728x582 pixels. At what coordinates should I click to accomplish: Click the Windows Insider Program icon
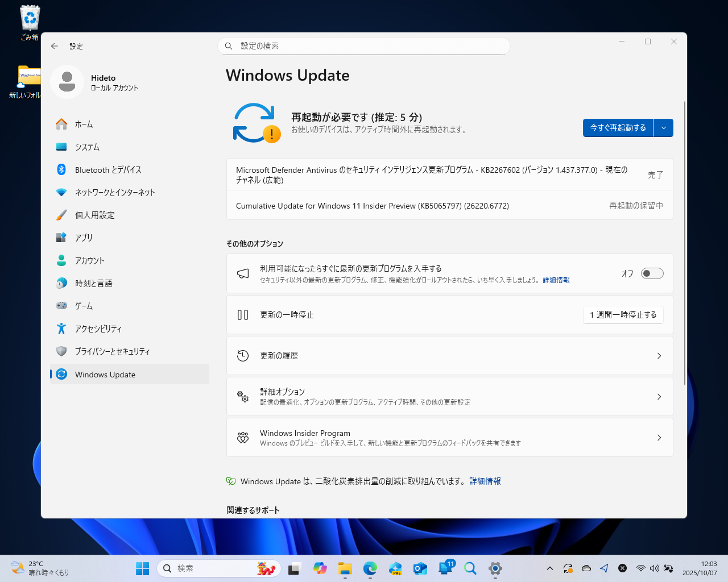(243, 437)
